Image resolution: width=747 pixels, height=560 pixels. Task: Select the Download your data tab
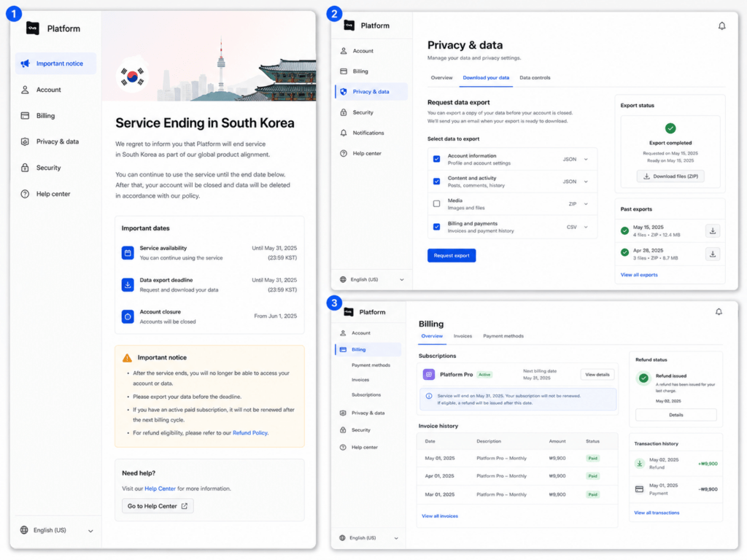click(486, 77)
